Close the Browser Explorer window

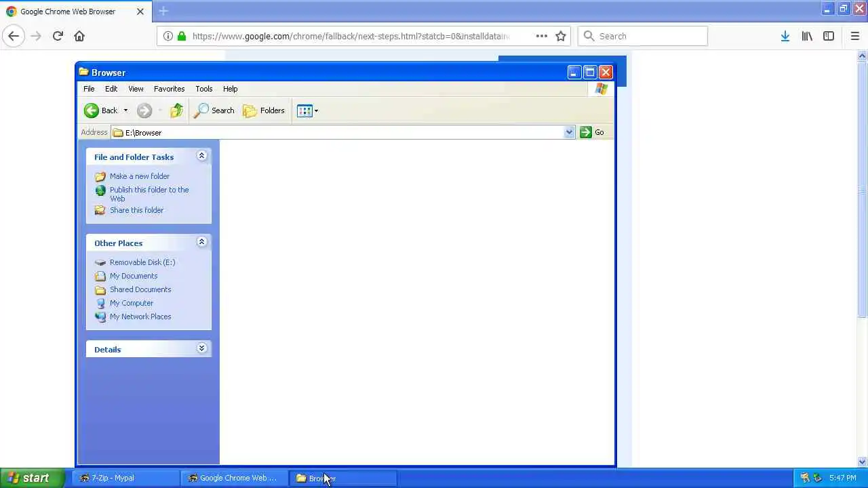[x=606, y=73]
